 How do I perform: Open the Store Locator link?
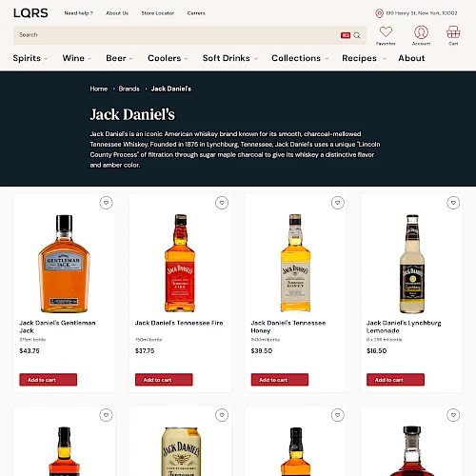point(158,13)
